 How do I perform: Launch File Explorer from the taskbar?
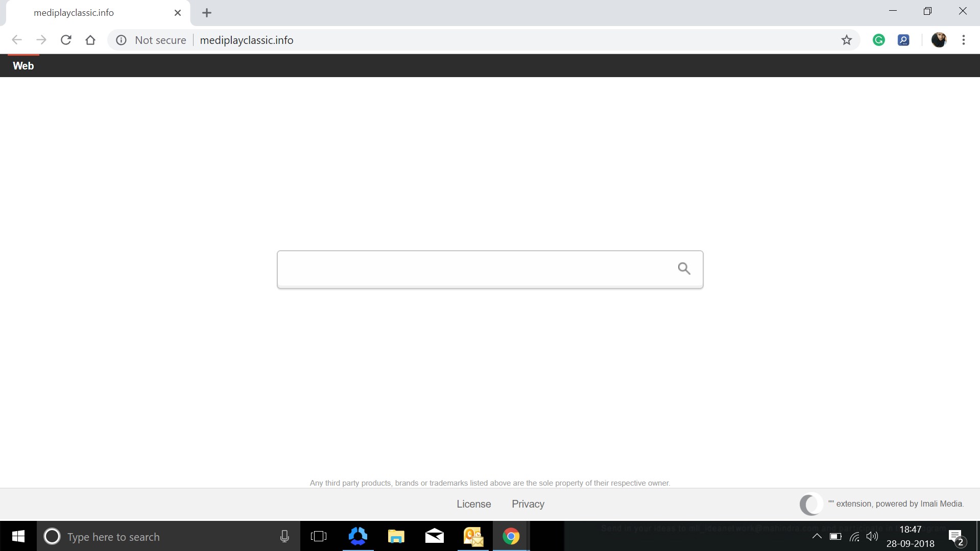point(396,536)
